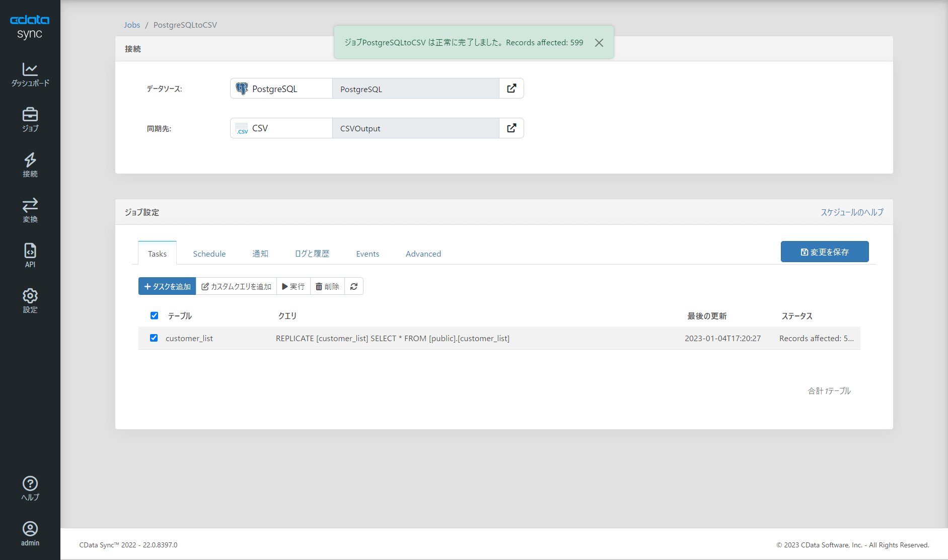Click the refresh tasks icon

tap(354, 286)
